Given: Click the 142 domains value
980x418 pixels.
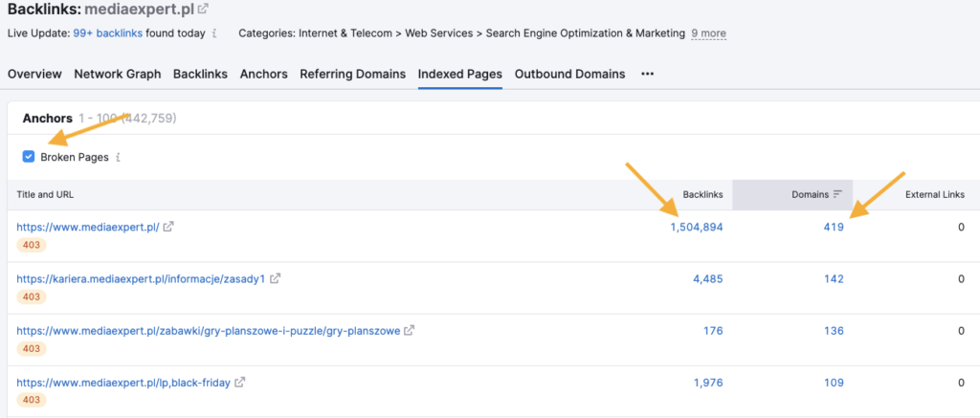Looking at the screenshot, I should pos(834,278).
